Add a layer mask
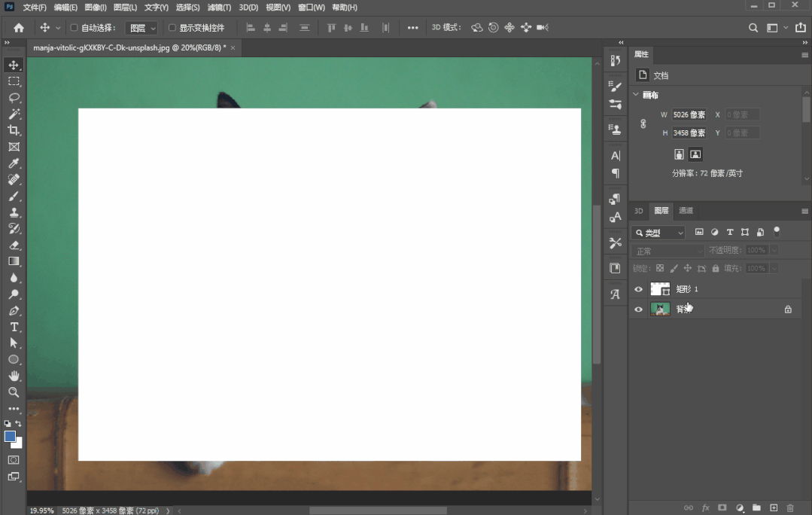This screenshot has width=812, height=515. (722, 507)
